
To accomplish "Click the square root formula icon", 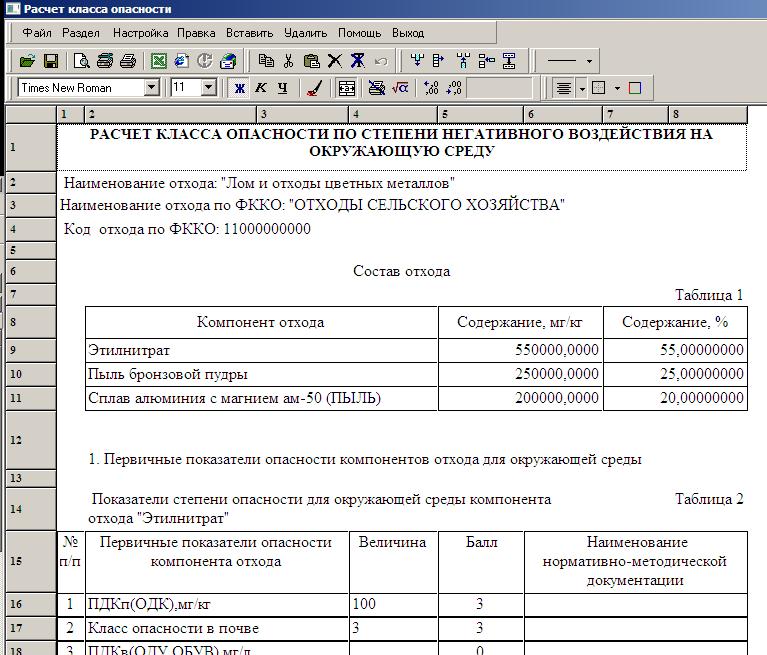I will click(399, 88).
